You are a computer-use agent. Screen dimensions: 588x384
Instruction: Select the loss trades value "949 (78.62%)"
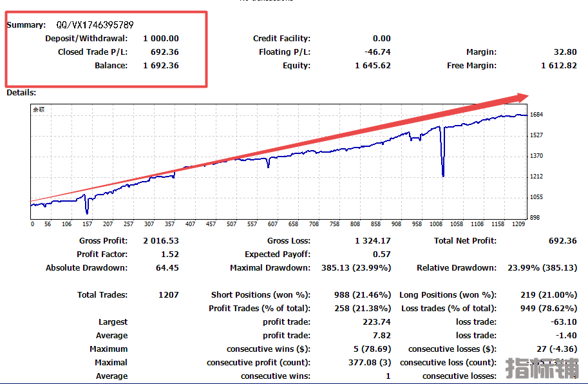point(549,308)
